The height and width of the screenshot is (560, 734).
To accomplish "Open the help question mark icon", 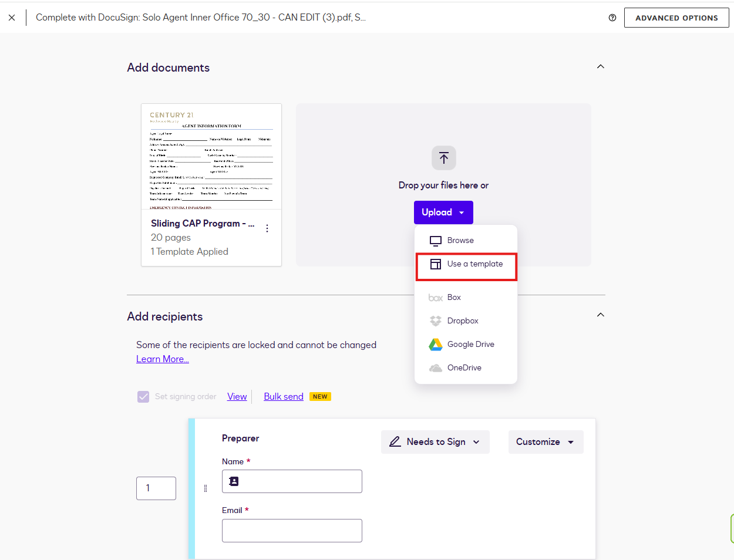I will click(x=612, y=18).
